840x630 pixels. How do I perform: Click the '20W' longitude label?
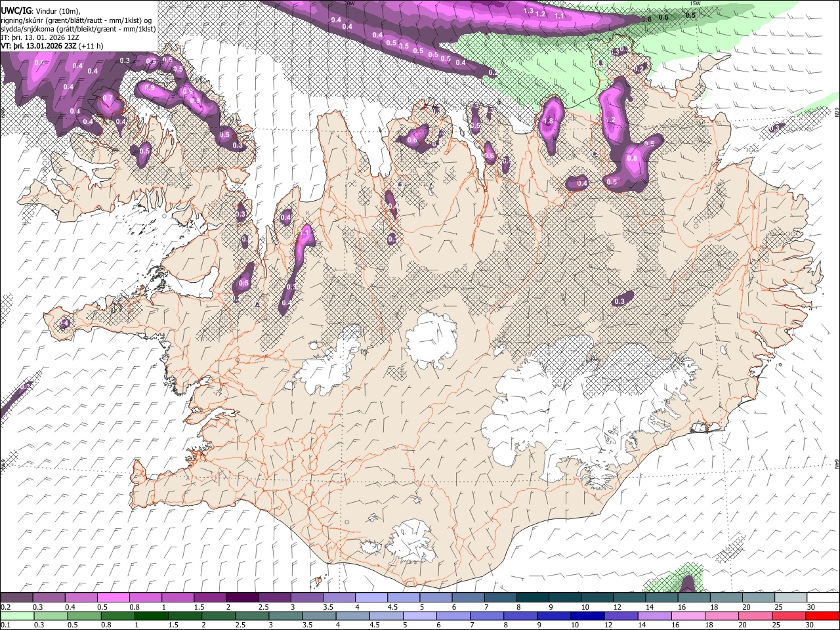click(x=349, y=3)
